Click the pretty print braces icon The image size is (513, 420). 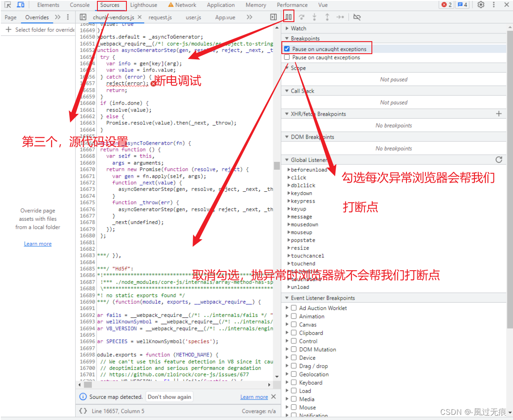83,411
